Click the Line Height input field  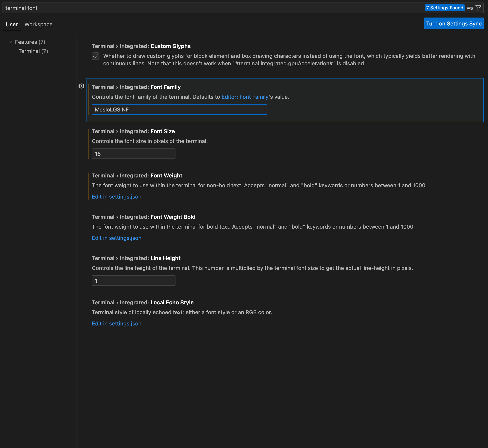pyautogui.click(x=133, y=281)
